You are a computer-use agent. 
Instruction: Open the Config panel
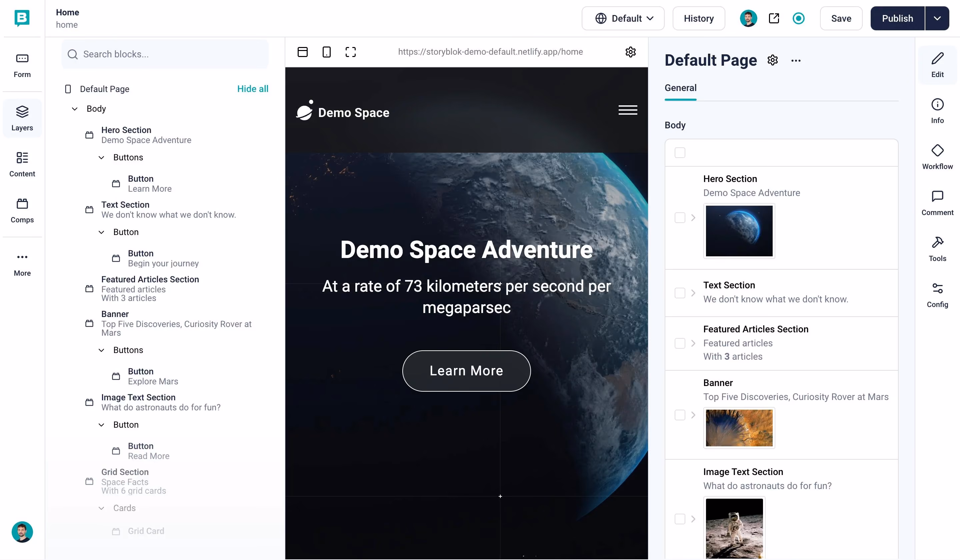click(937, 295)
